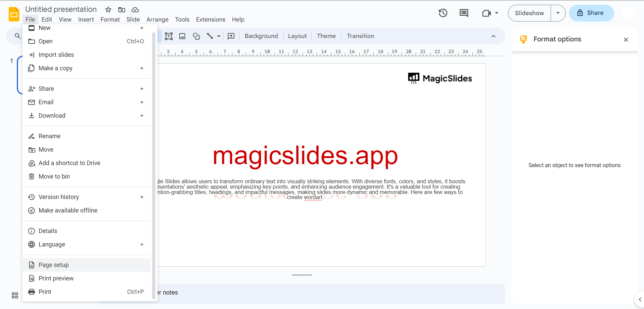Image resolution: width=644 pixels, height=309 pixels.
Task: Click the search menus magnifier icon
Action: [17, 36]
